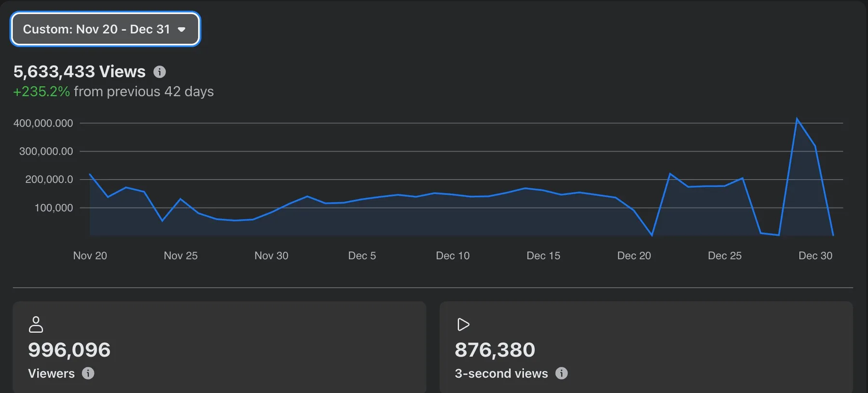Viewport: 868px width, 393px height.
Task: Click the Dec 30 axis label
Action: point(815,256)
